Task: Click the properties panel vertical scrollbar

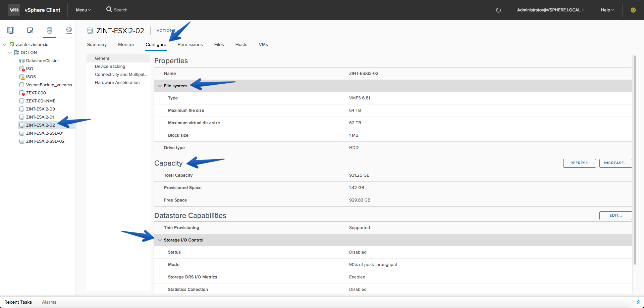Action: pos(635,160)
